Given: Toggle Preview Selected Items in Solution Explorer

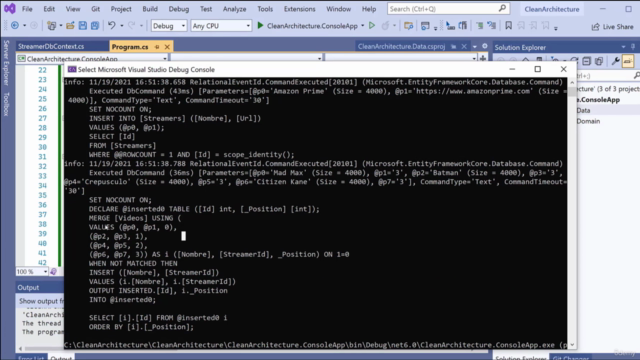Looking at the screenshot, I should pos(628,61).
